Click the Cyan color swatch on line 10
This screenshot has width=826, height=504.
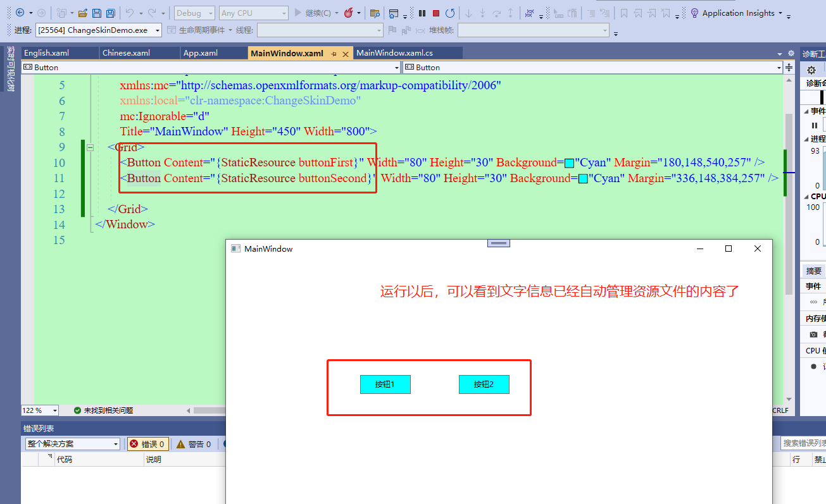[570, 163]
